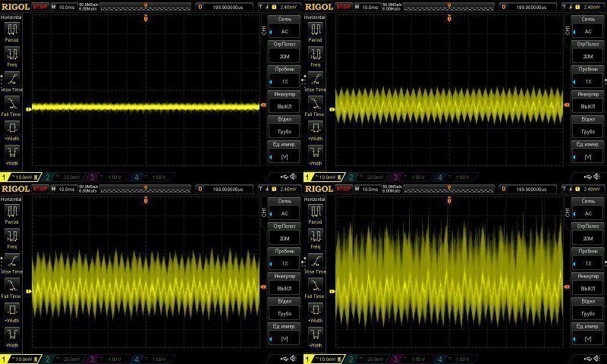
Task: Select the Fall Time measurement in the bottom-left capture
Action: pos(12,285)
